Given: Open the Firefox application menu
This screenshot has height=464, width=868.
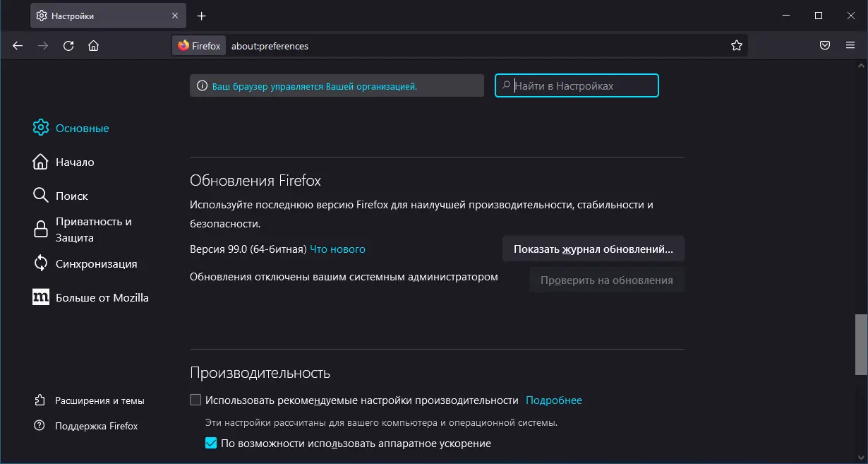Looking at the screenshot, I should pos(850,45).
